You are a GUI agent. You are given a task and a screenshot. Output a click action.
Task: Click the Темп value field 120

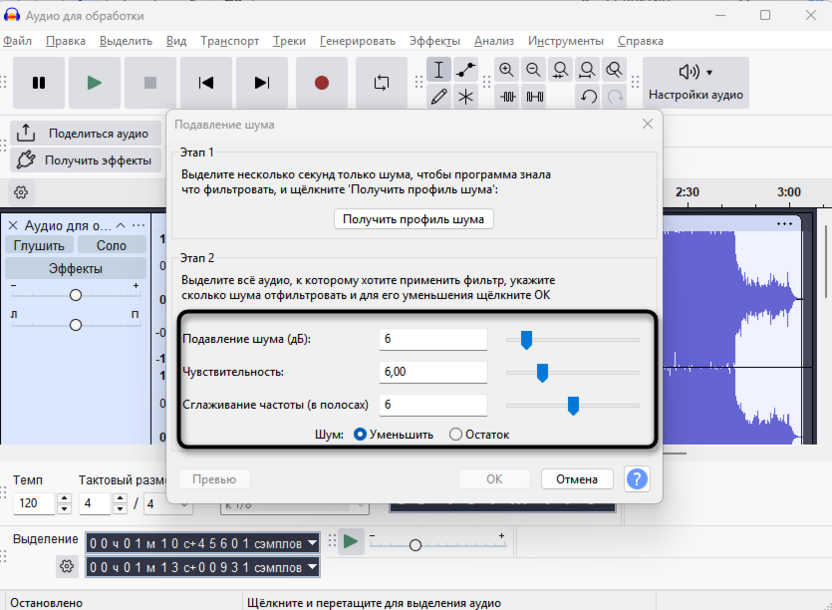click(34, 503)
